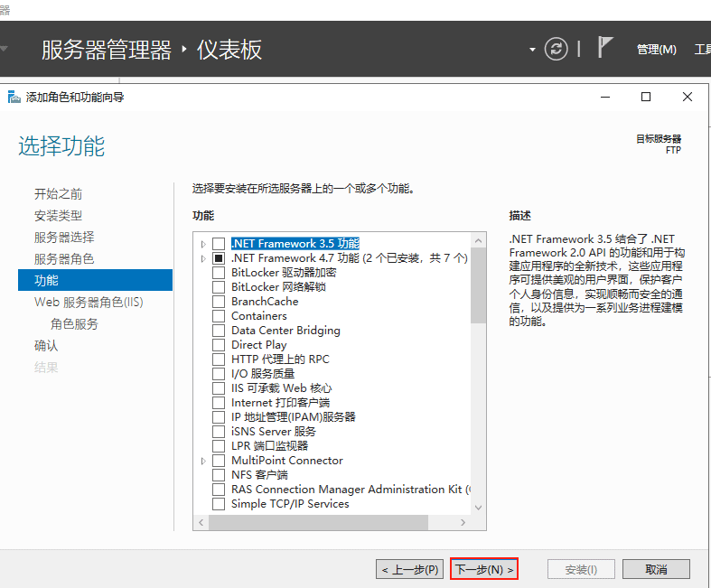The image size is (711, 588).
Task: Minimize the wizard window
Action: coord(605,97)
